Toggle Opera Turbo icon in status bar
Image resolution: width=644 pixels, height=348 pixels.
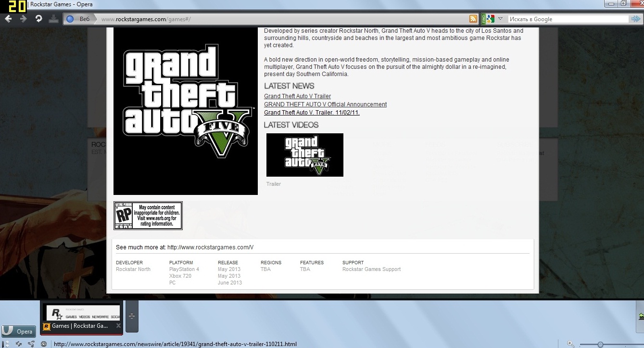coord(44,344)
